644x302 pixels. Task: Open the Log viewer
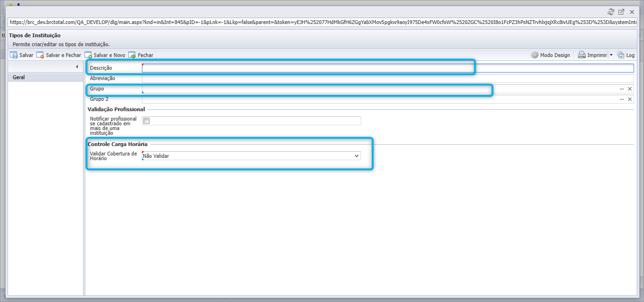pos(626,55)
